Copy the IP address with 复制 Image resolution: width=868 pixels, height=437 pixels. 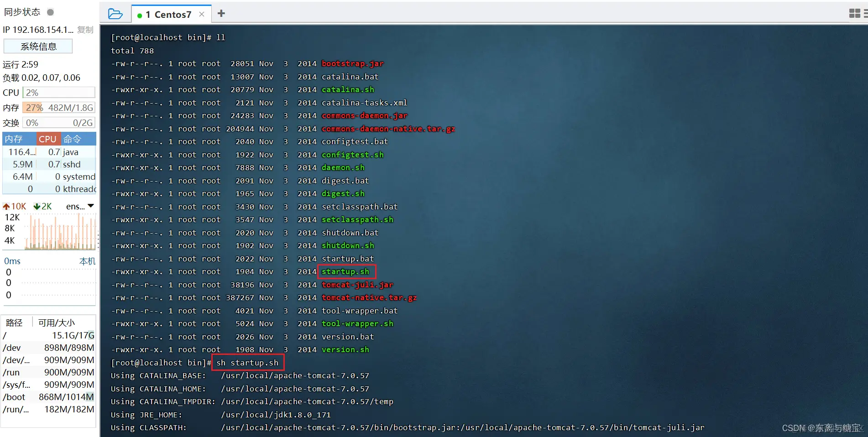click(x=85, y=30)
